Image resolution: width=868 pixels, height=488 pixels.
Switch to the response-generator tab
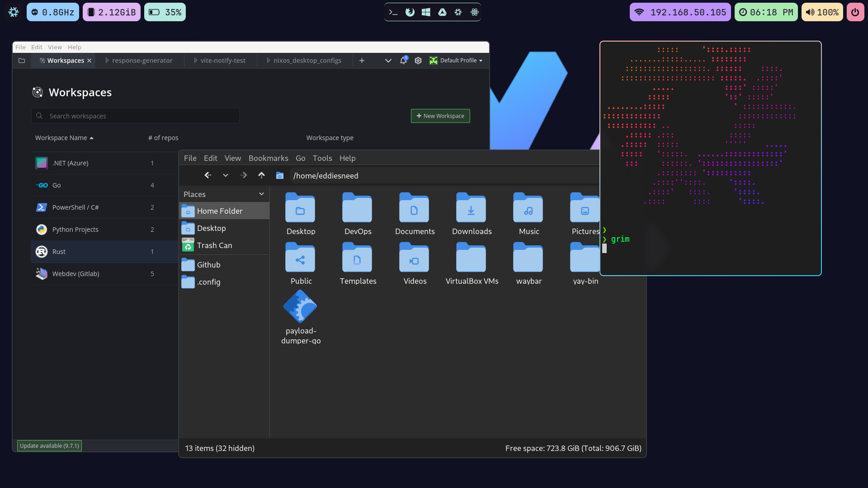click(x=142, y=61)
